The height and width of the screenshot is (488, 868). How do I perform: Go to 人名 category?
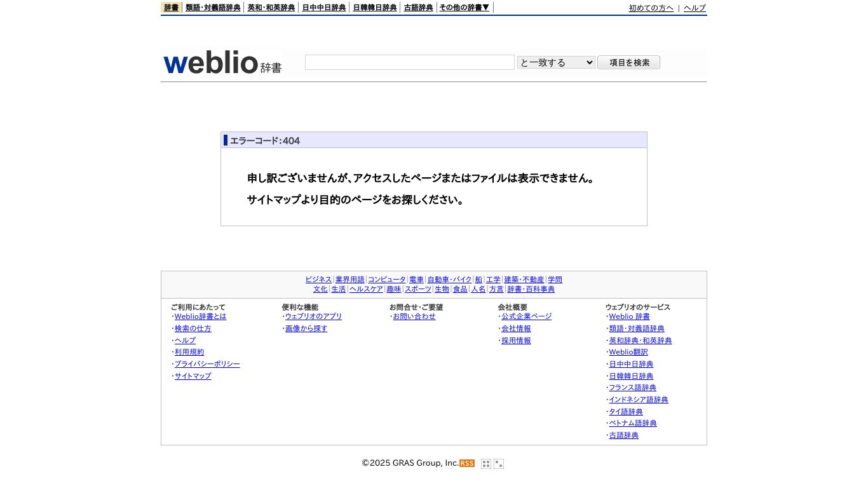pos(478,289)
